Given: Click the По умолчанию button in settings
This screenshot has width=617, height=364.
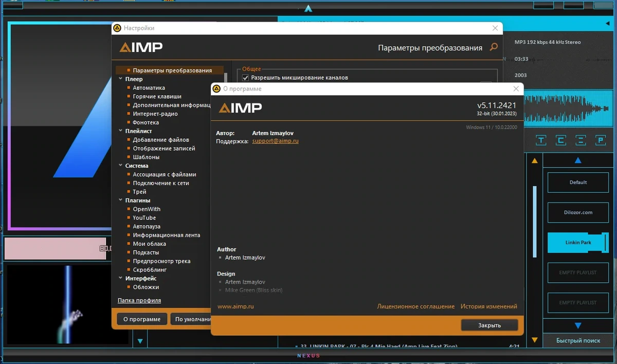Looking at the screenshot, I should click(191, 319).
